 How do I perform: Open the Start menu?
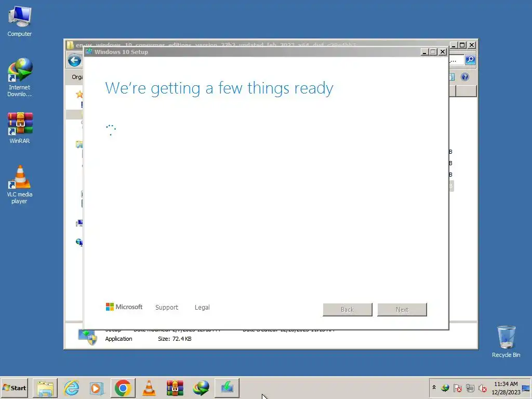[x=14, y=388]
